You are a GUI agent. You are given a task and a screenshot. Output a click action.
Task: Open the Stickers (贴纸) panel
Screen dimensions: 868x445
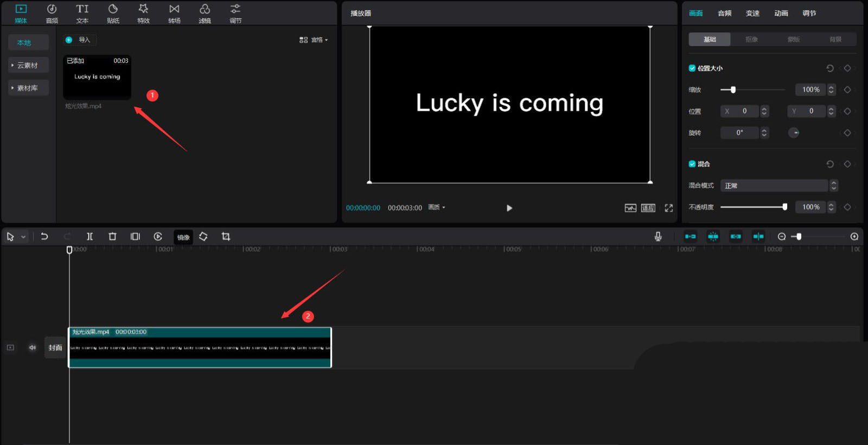(x=113, y=14)
